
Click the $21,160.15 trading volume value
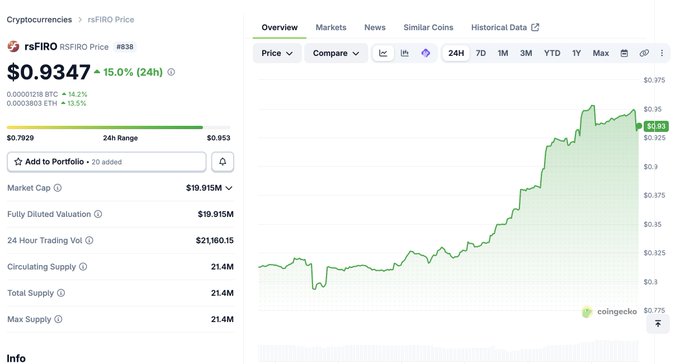coord(215,240)
